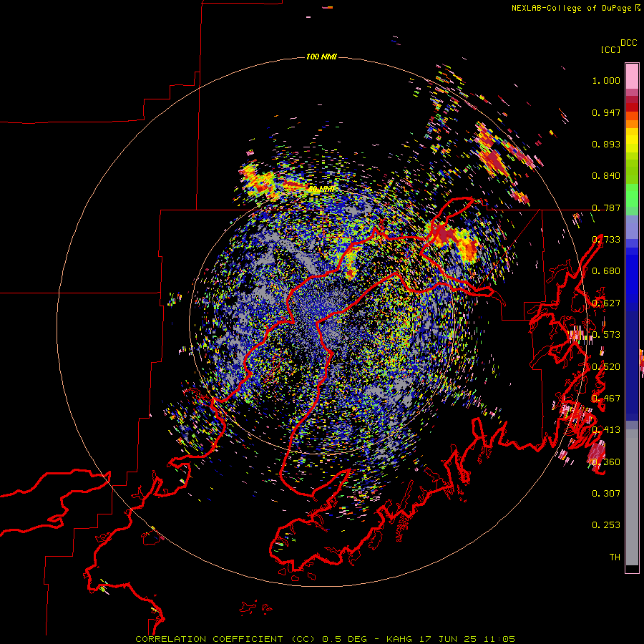
Task: Select the 0.787 scale value
Action: 606,208
